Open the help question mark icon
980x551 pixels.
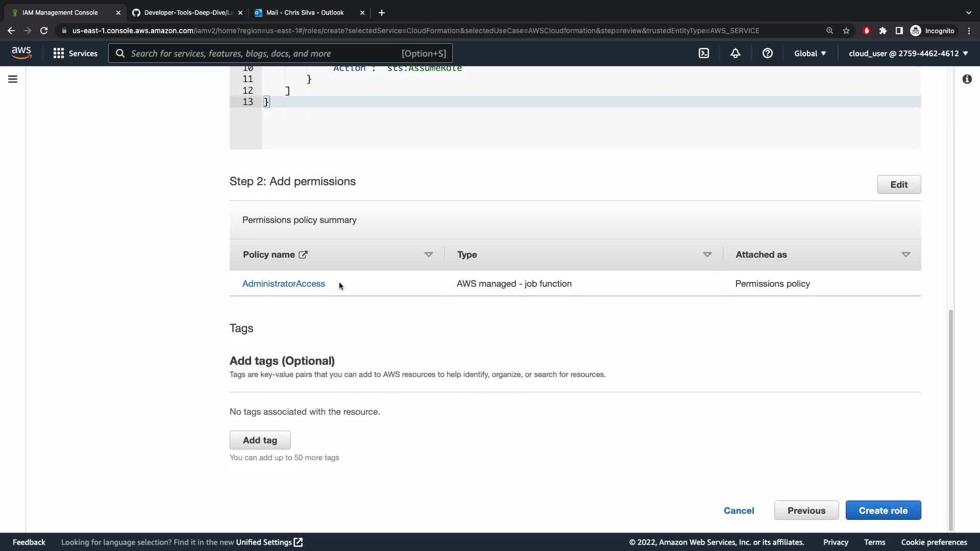point(767,53)
